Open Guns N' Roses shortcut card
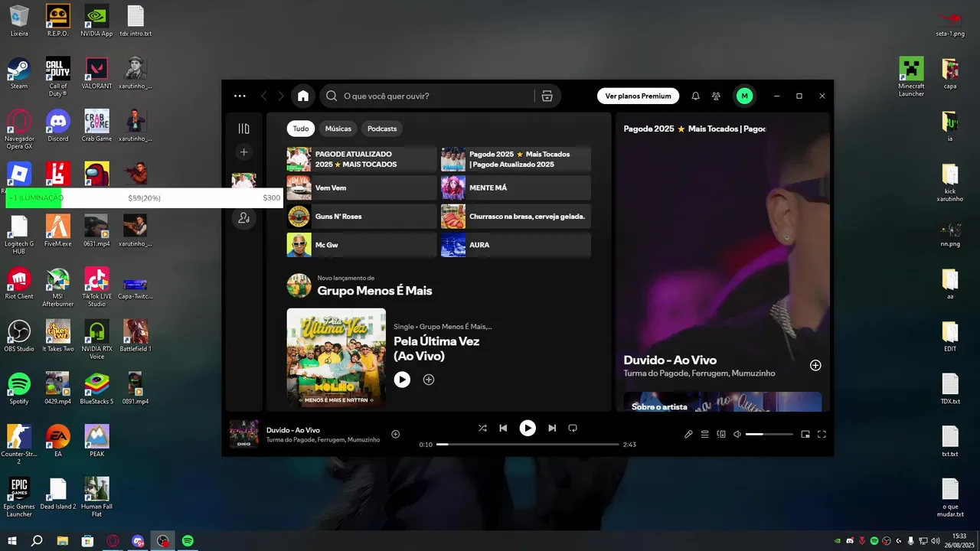 click(361, 217)
